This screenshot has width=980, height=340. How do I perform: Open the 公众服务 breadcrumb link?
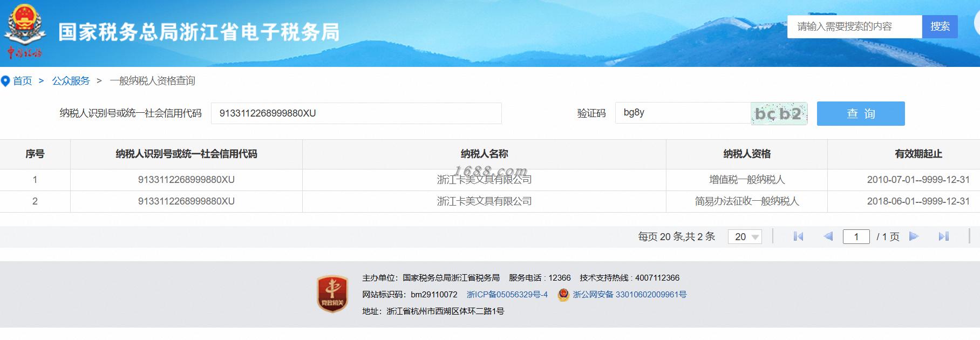point(71,81)
